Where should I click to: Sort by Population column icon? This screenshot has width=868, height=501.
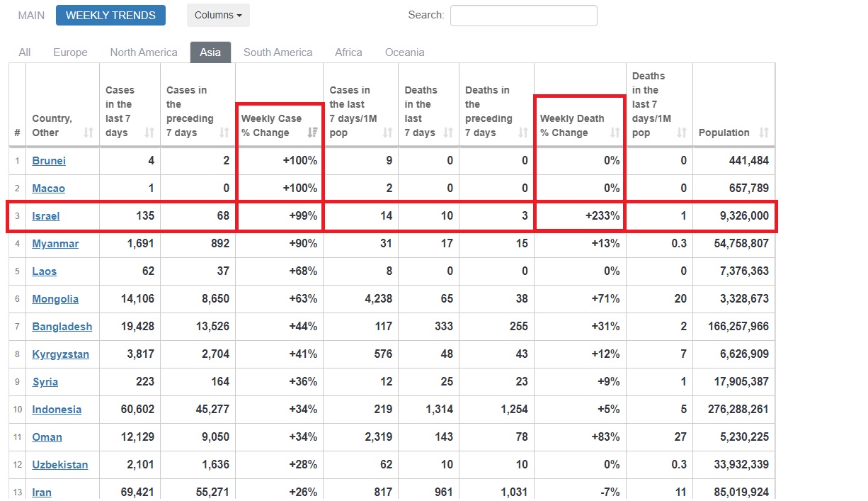pos(764,133)
